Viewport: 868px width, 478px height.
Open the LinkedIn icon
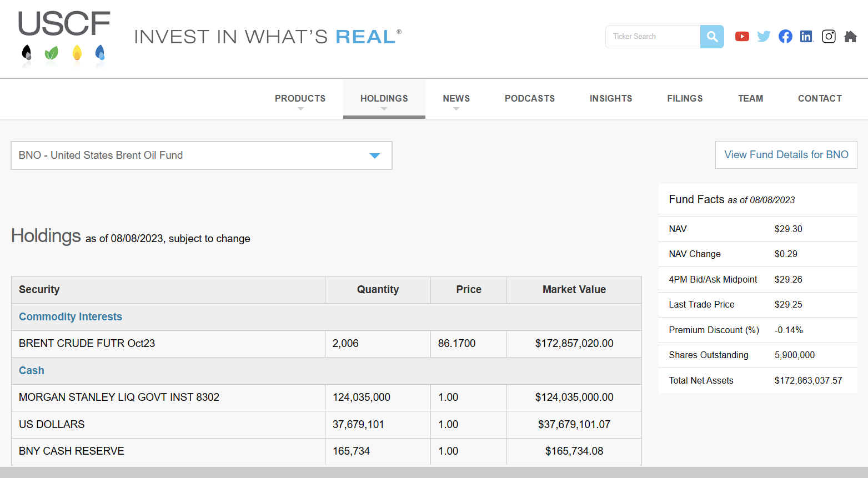pos(806,37)
